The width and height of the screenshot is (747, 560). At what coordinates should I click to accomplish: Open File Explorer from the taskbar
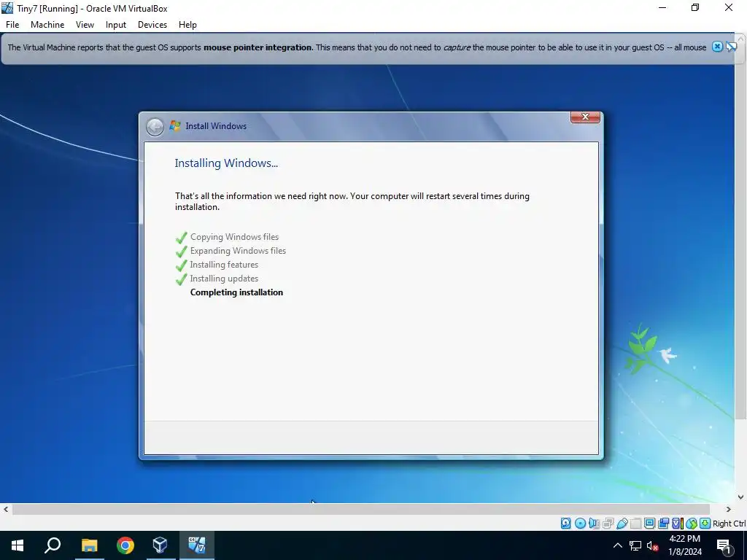click(89, 545)
